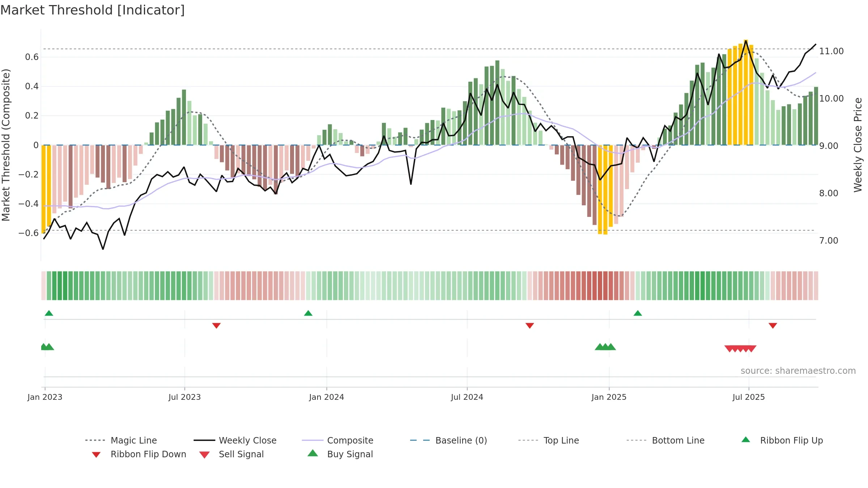Click the Ribbon Flip Up marker near Feb 2025
868x488 pixels.
[x=638, y=313]
